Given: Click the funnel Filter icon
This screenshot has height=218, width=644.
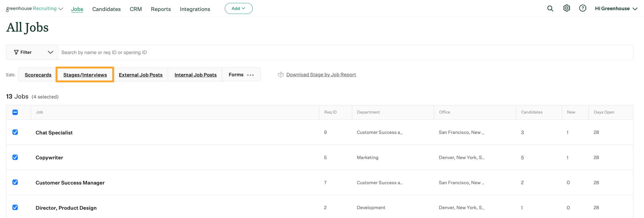Looking at the screenshot, I should (16, 52).
